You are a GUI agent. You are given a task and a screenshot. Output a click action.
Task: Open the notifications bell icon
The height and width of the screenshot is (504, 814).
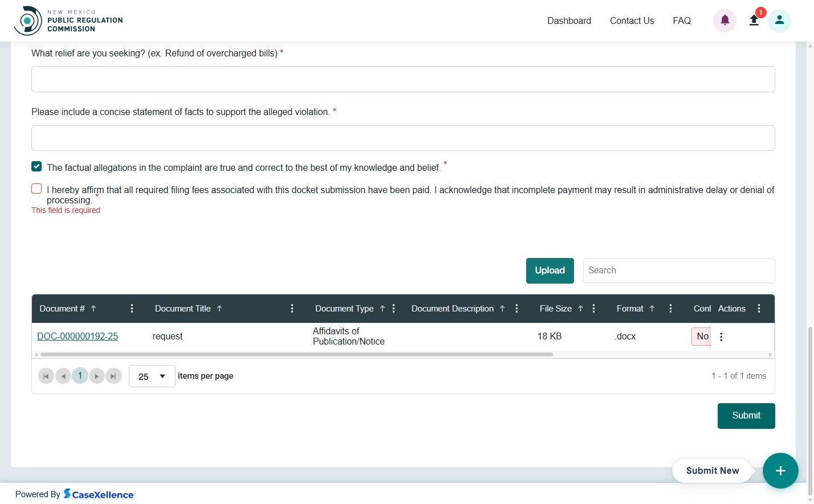tap(725, 21)
